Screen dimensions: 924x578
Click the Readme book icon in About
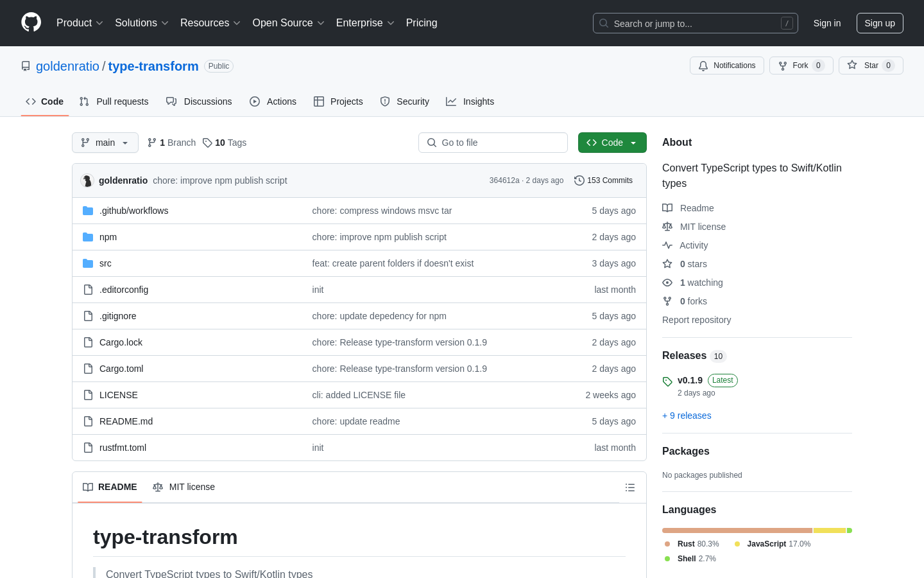coord(667,208)
